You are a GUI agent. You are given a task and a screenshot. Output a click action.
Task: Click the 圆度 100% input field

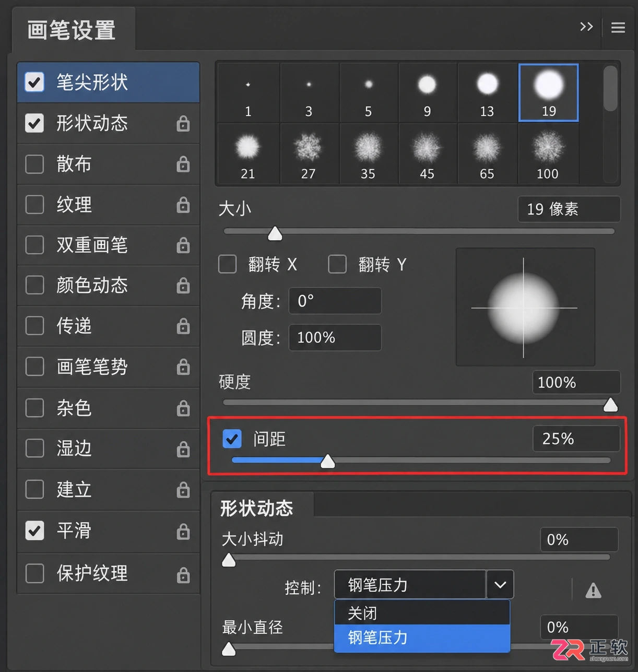coord(335,338)
